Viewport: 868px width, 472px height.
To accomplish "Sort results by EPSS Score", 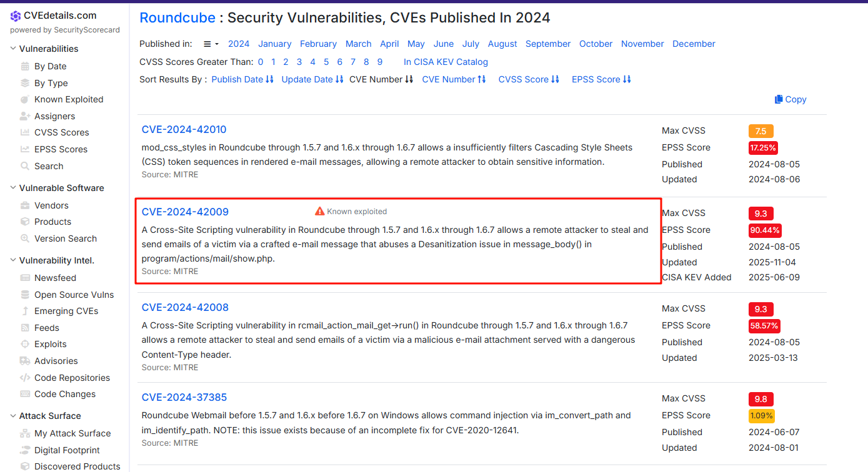I will click(601, 79).
